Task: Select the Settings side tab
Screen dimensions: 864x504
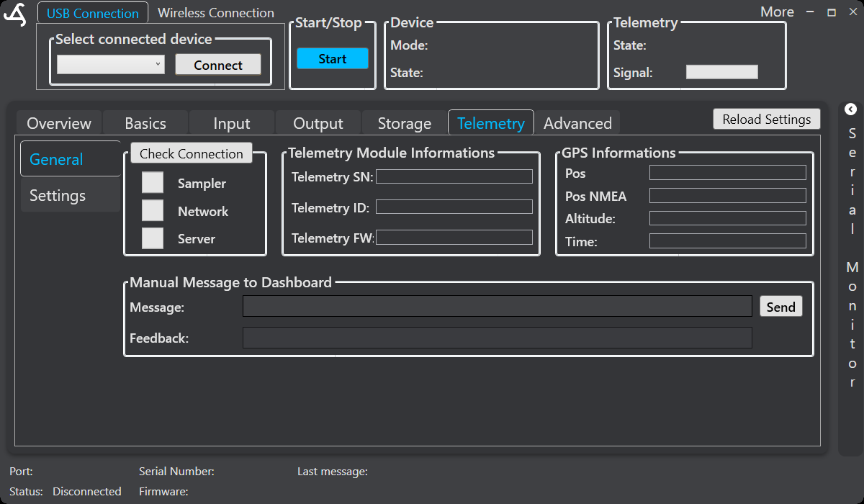Action: click(x=71, y=195)
